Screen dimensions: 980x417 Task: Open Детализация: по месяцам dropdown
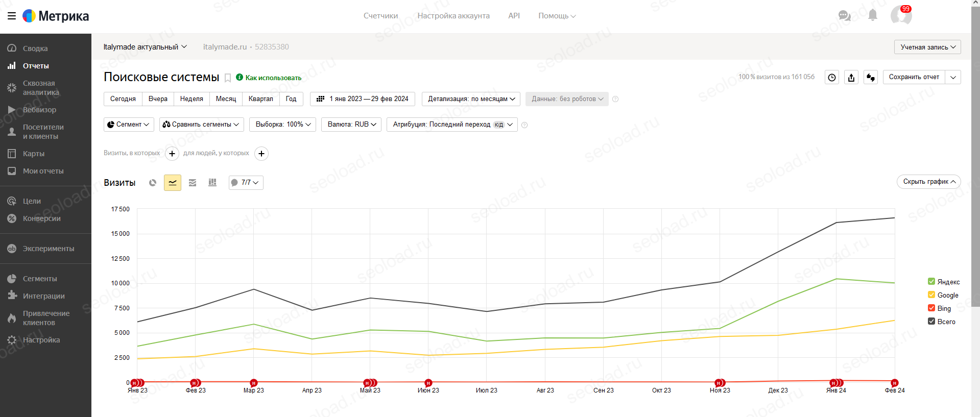point(471,99)
